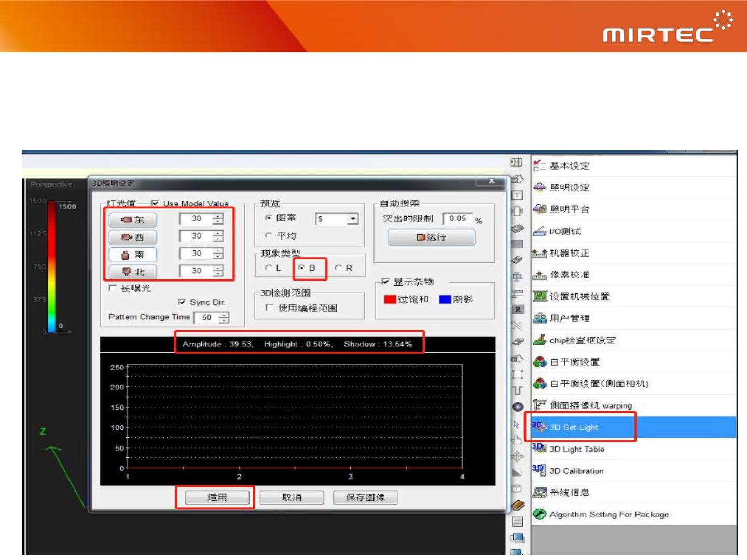747x560 pixels.
Task: Click the North (北) light direction button
Action: 133,272
